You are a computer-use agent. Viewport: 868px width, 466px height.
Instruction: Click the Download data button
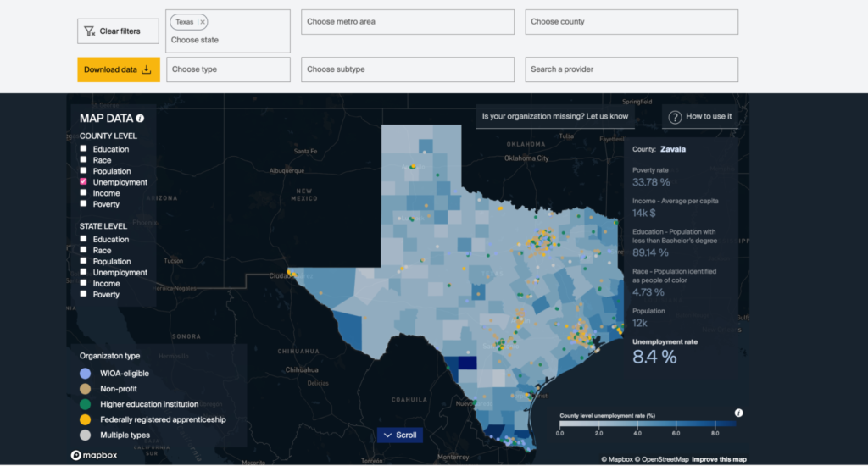click(119, 69)
